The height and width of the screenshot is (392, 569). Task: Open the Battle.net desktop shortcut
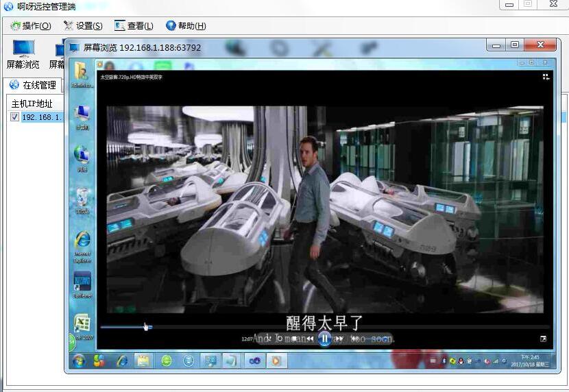pyautogui.click(x=82, y=284)
